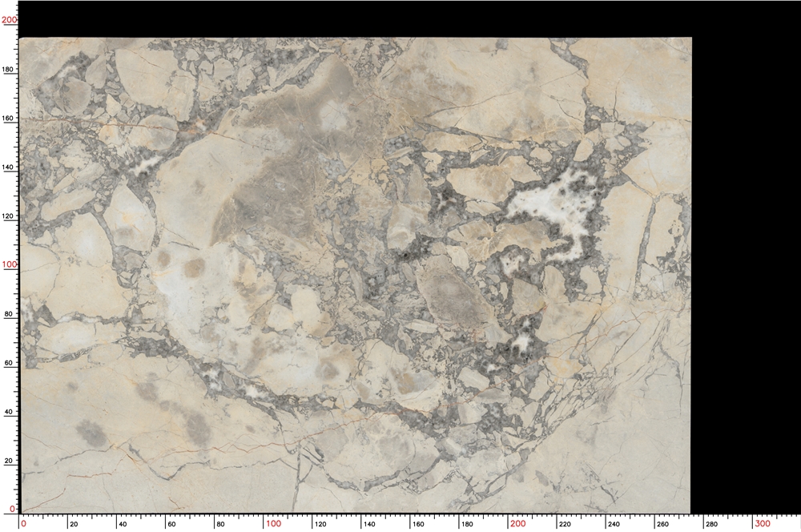This screenshot has width=801, height=532.
Task: Click the 60 mark on horizontal ruler
Action: pos(171,524)
